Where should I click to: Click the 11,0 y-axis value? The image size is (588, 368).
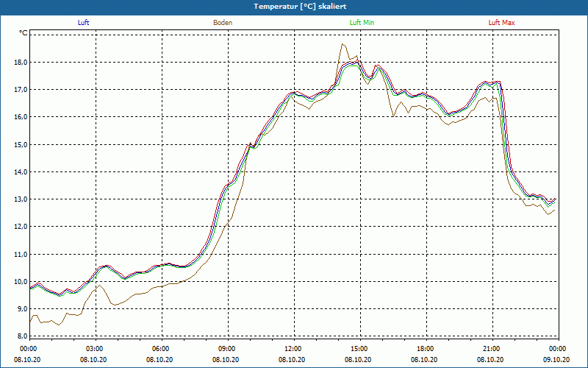[21, 254]
